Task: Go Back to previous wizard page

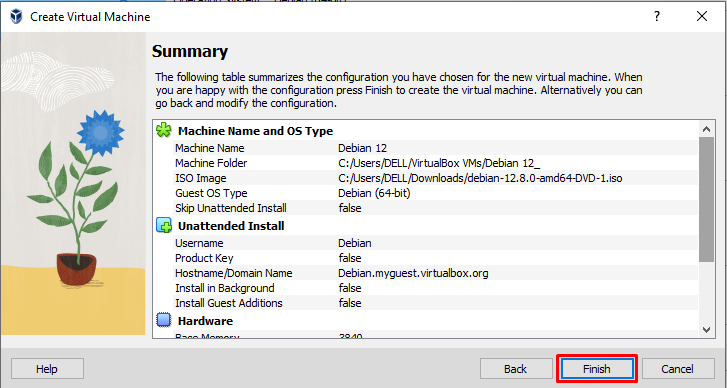Action: [x=516, y=369]
